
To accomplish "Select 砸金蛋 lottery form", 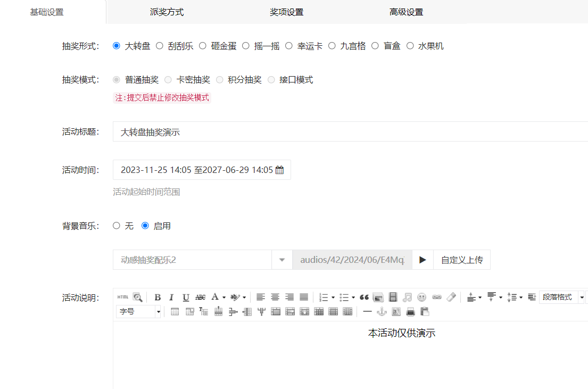I will (203, 46).
